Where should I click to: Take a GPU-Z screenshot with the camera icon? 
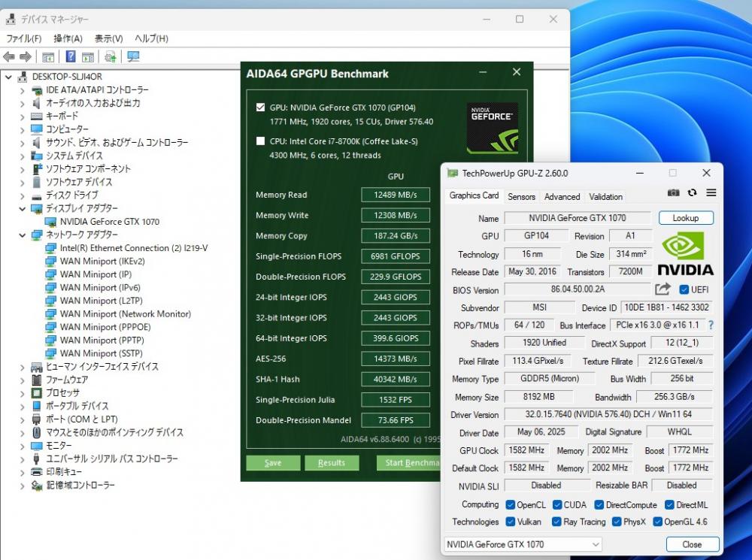click(673, 192)
